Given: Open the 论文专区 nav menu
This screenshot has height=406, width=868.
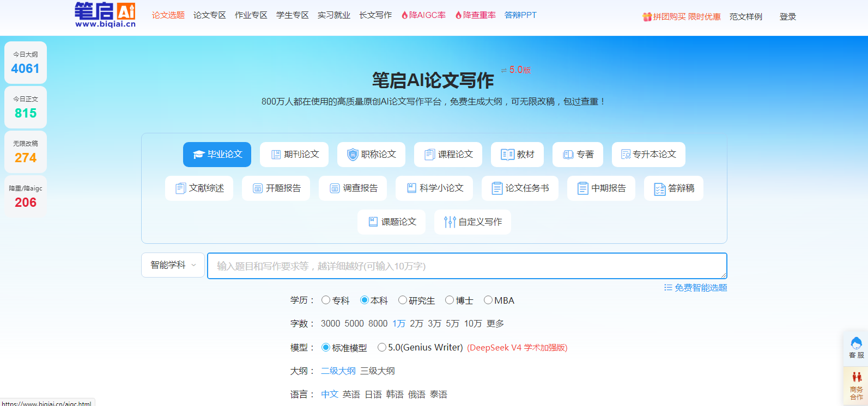Looking at the screenshot, I should [x=210, y=15].
